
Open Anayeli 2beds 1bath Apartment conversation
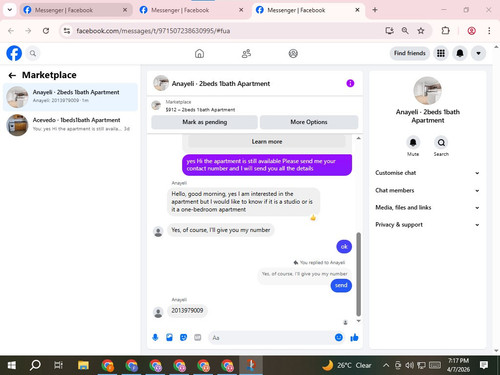click(70, 97)
